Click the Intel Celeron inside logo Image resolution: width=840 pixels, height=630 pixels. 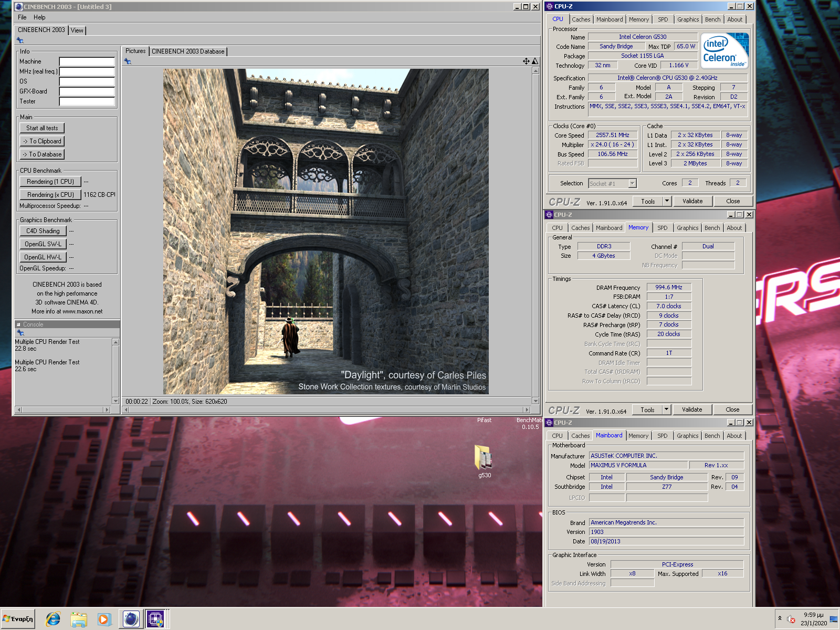click(724, 51)
